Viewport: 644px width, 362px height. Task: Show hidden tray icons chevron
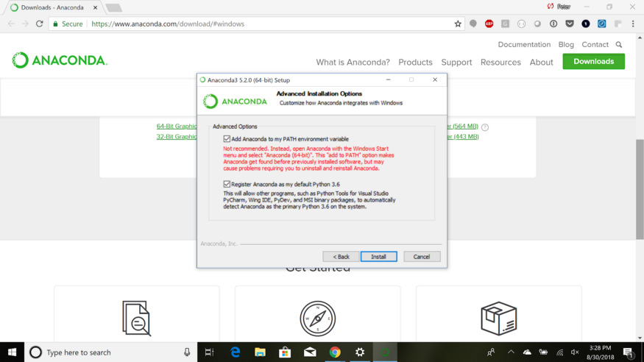click(x=511, y=352)
